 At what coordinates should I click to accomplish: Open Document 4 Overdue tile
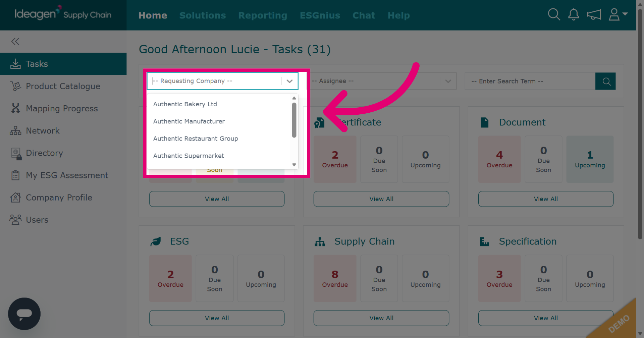499,159
